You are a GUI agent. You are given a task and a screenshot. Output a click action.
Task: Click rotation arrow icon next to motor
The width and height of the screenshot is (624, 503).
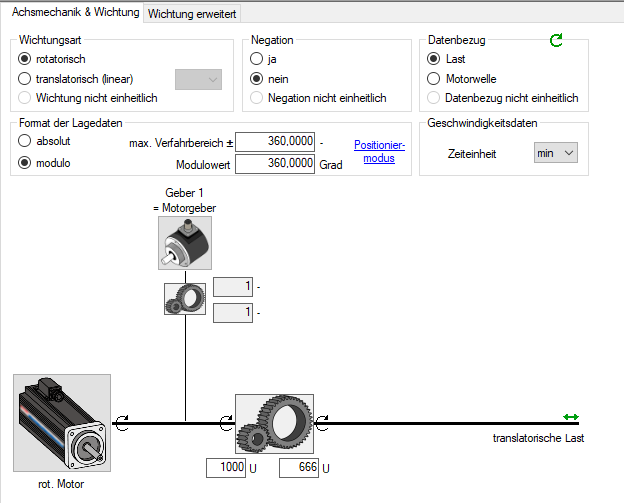[122, 423]
